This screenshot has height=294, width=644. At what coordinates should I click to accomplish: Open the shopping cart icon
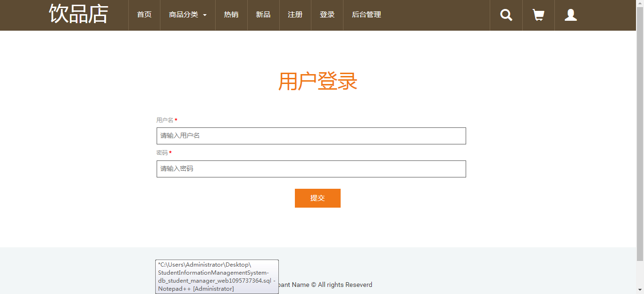pyautogui.click(x=538, y=15)
